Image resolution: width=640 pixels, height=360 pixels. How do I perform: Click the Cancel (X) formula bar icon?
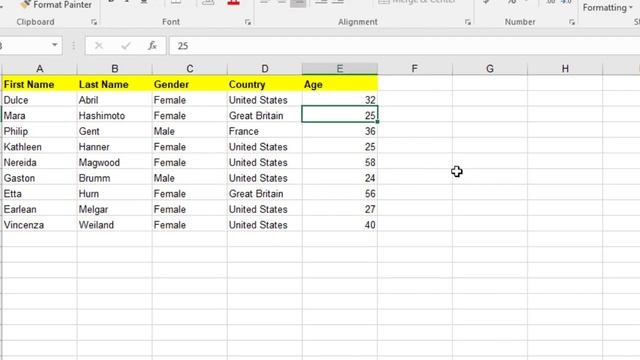pyautogui.click(x=99, y=46)
